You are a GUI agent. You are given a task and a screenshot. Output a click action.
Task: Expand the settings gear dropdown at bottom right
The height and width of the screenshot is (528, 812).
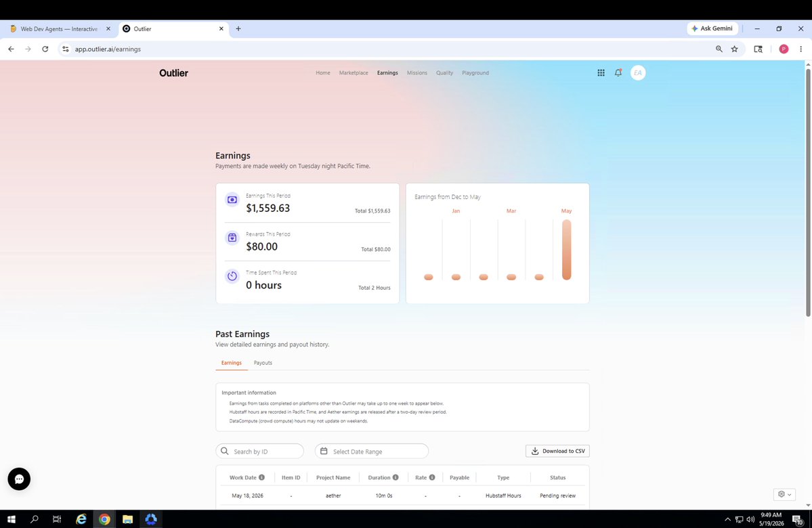784,494
